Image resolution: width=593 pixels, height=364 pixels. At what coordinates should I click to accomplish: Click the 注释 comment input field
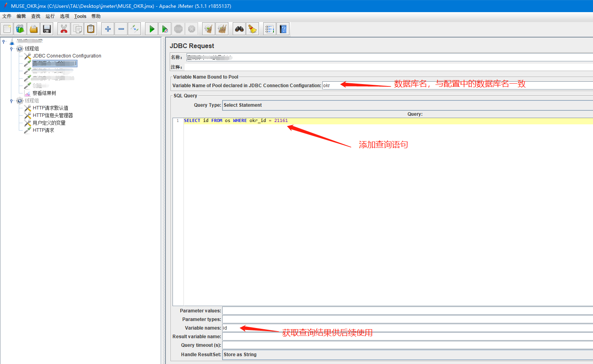pyautogui.click(x=388, y=67)
